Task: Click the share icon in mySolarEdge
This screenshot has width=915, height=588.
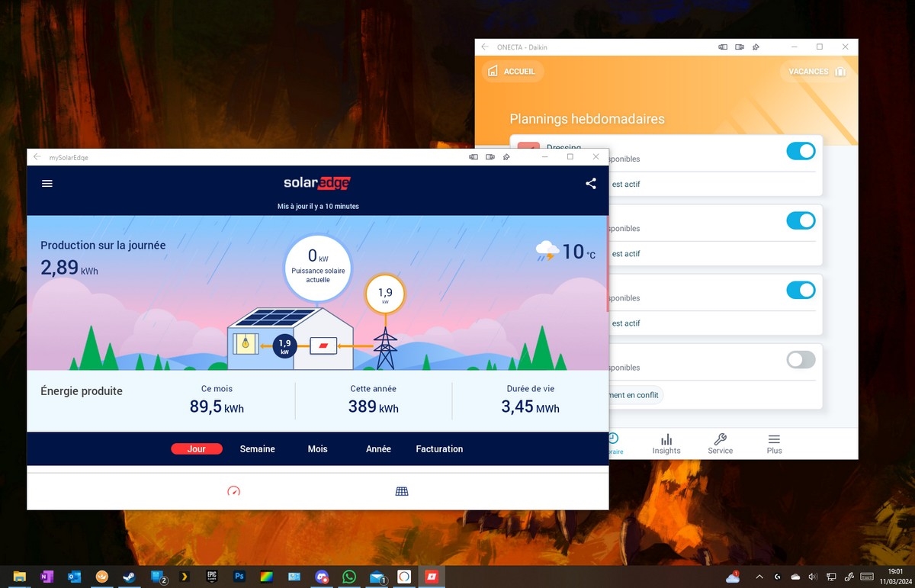Action: (x=591, y=184)
